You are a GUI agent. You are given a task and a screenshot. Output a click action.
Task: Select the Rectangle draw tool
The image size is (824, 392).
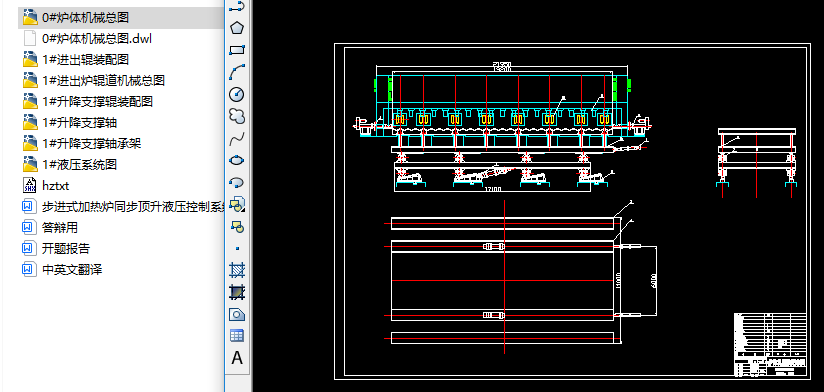[238, 50]
